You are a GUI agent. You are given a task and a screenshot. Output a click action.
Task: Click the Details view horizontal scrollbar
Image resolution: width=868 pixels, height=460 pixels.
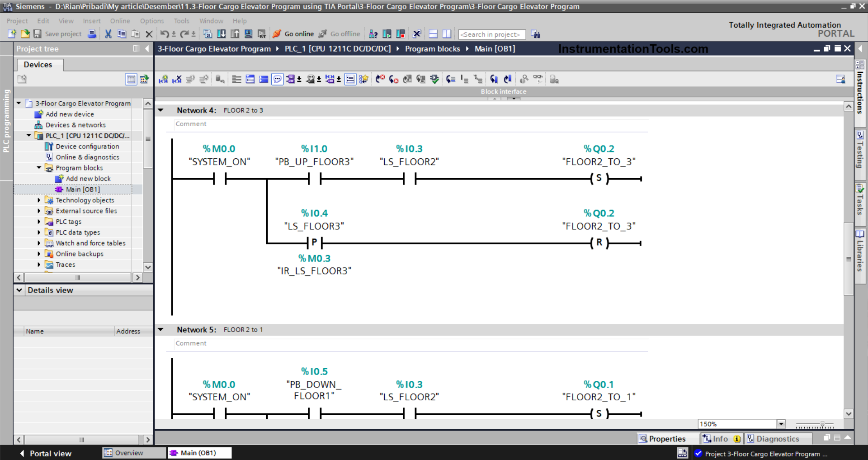(81, 440)
